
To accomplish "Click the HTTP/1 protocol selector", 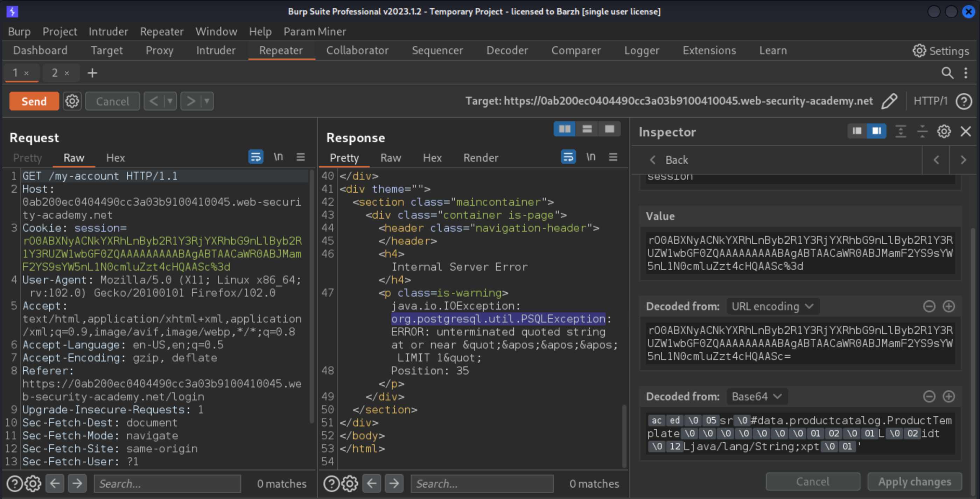I will (930, 101).
